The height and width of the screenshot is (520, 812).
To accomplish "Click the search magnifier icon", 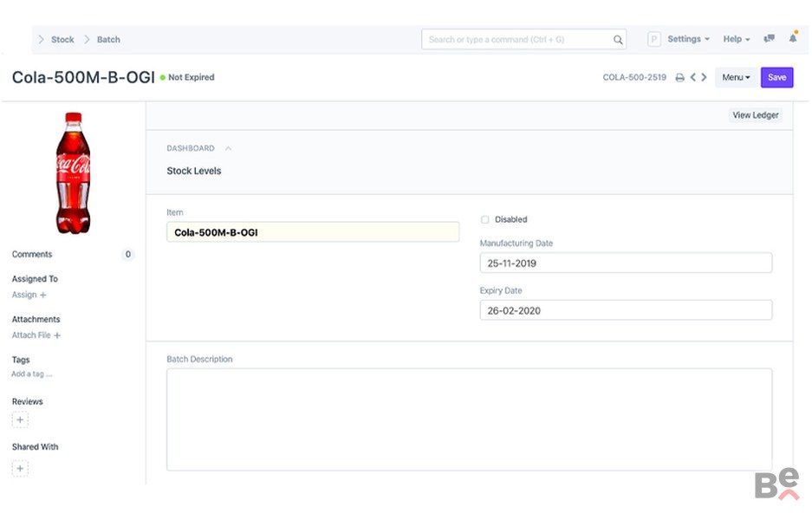I will point(618,40).
